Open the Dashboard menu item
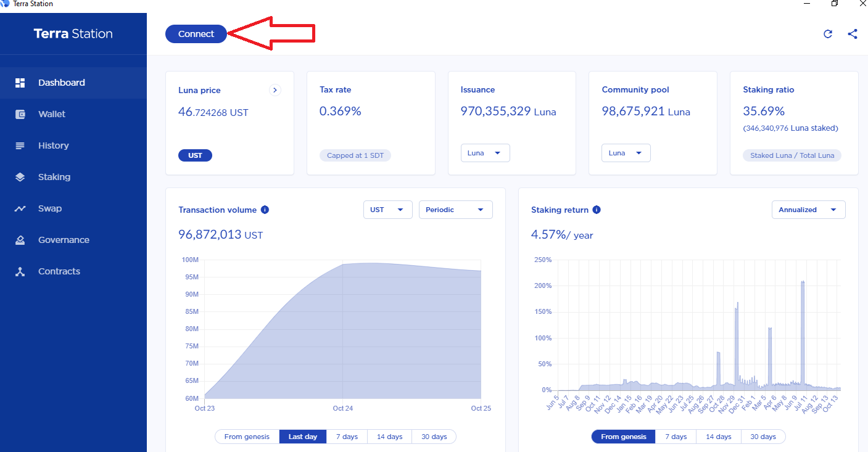Viewport: 868px width, 452px height. coord(73,83)
